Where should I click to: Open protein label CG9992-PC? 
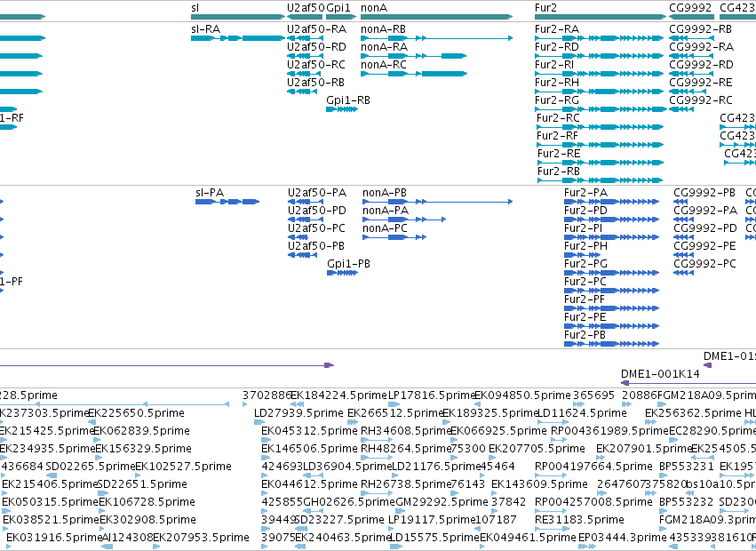(704, 264)
